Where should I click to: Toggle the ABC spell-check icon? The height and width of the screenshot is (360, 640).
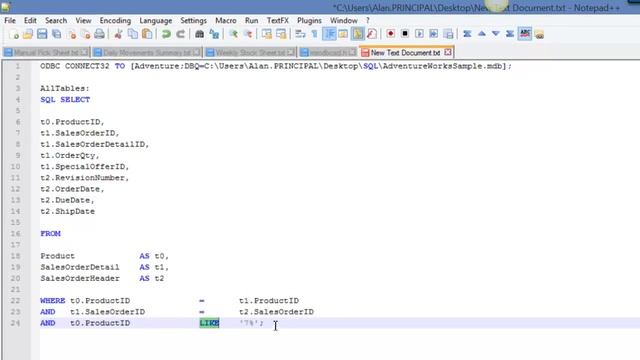coord(525,33)
